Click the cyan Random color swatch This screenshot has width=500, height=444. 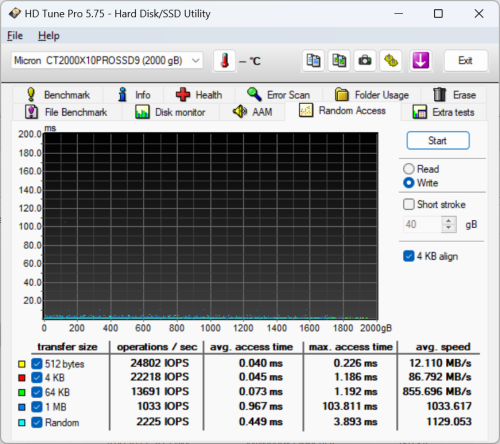22,423
